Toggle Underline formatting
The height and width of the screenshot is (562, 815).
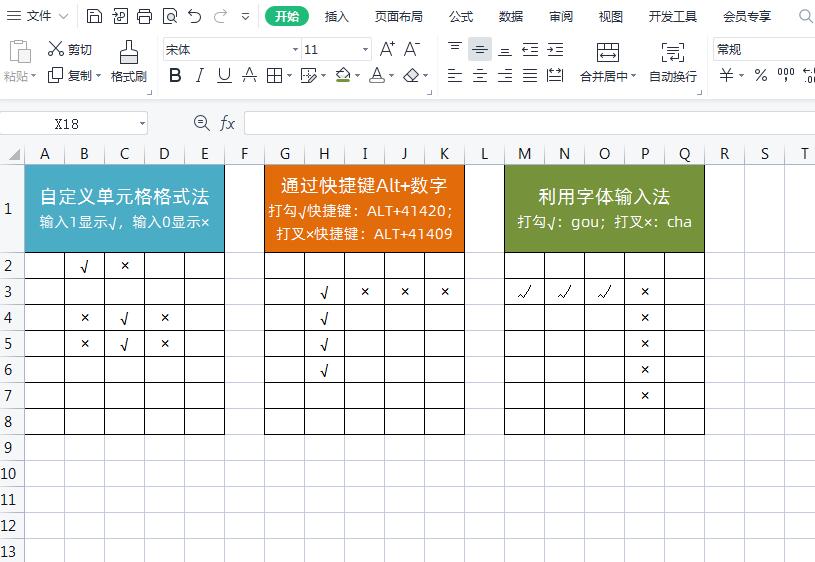tap(224, 76)
